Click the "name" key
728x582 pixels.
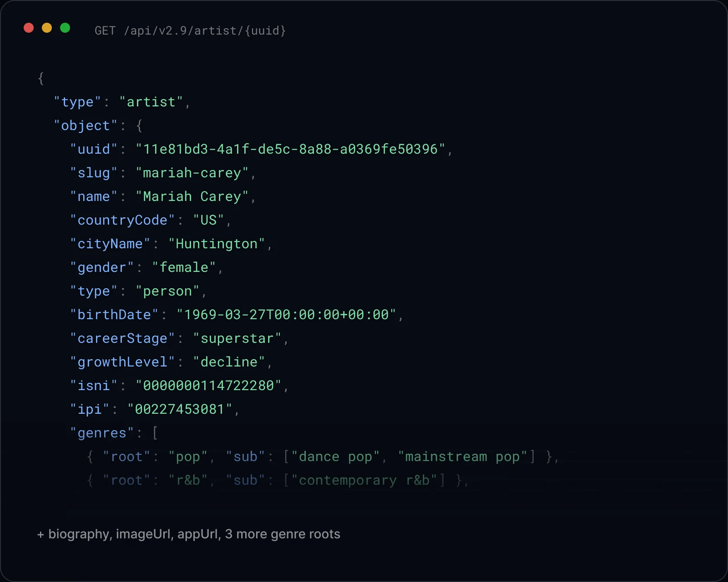click(x=94, y=196)
